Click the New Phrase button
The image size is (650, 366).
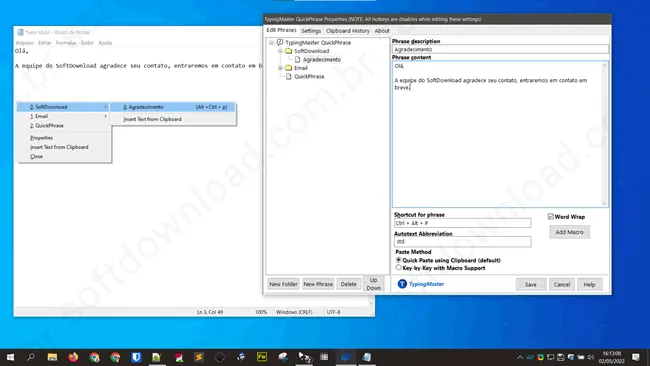(318, 284)
